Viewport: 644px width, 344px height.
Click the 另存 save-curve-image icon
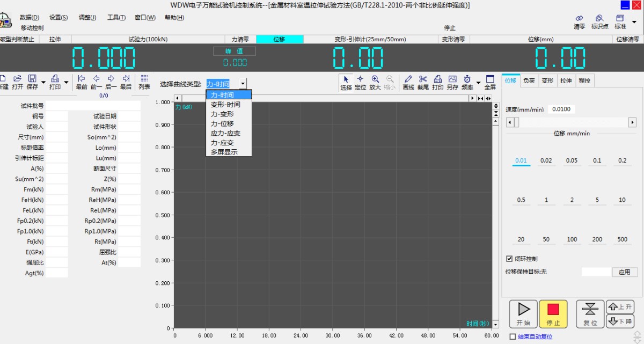(452, 83)
